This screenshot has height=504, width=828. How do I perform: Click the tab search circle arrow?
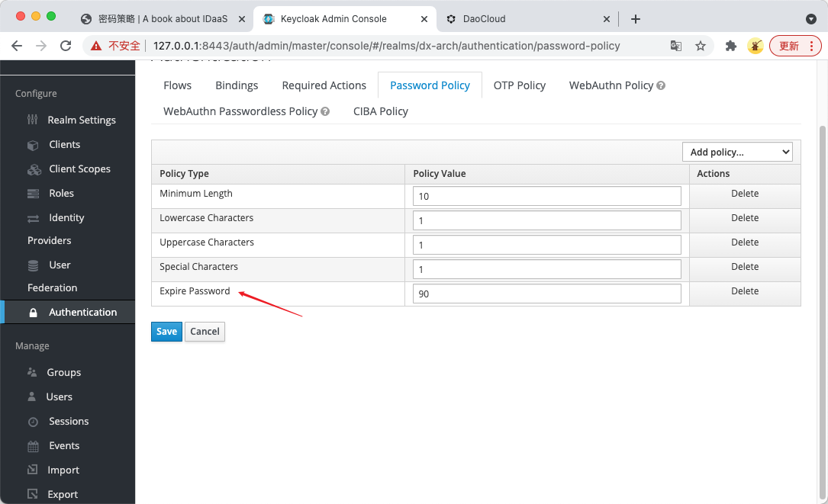(811, 19)
